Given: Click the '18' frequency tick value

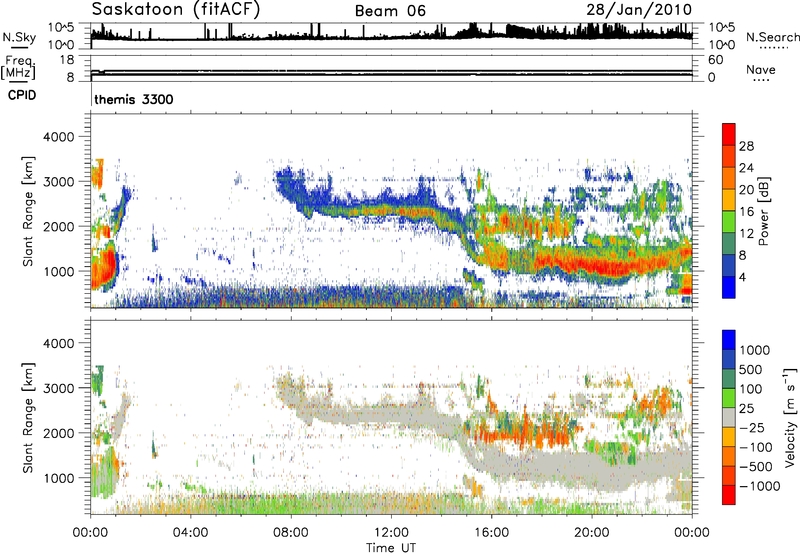Looking at the screenshot, I should pos(67,60).
